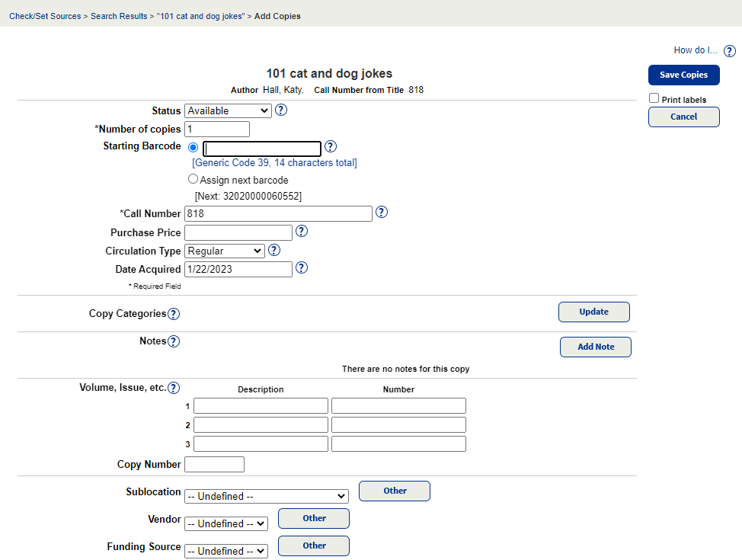Click the Update copy categories button

(x=594, y=312)
